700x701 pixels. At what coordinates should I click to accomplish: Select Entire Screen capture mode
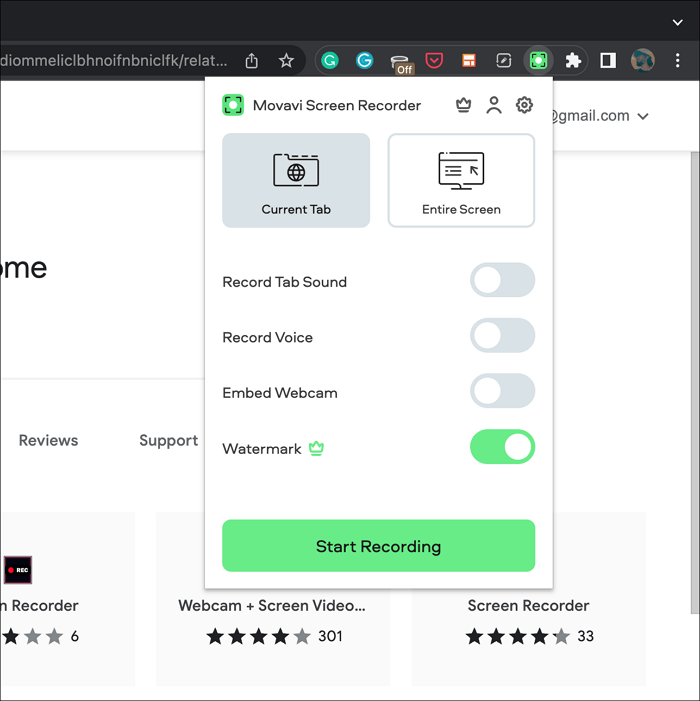461,180
